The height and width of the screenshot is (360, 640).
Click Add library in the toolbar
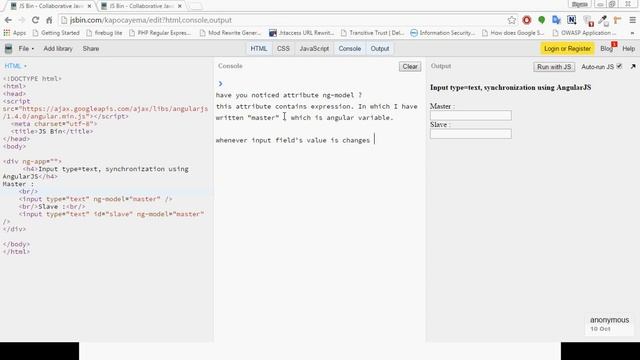(x=58, y=49)
